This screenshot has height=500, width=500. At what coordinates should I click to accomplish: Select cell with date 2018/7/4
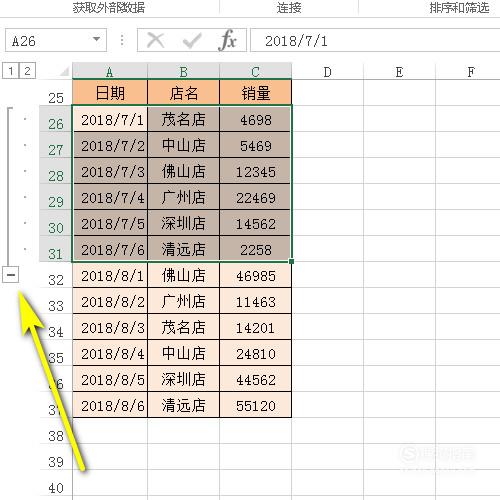[x=110, y=197]
